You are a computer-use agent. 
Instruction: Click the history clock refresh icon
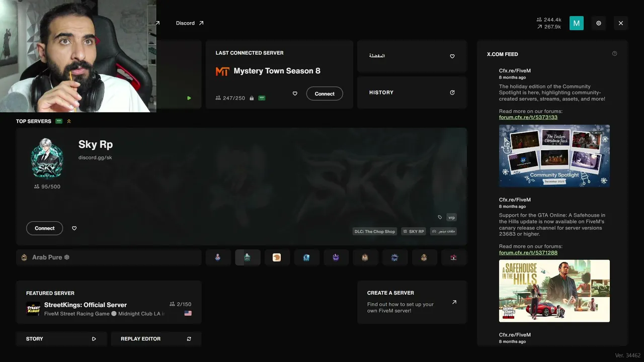(x=452, y=93)
